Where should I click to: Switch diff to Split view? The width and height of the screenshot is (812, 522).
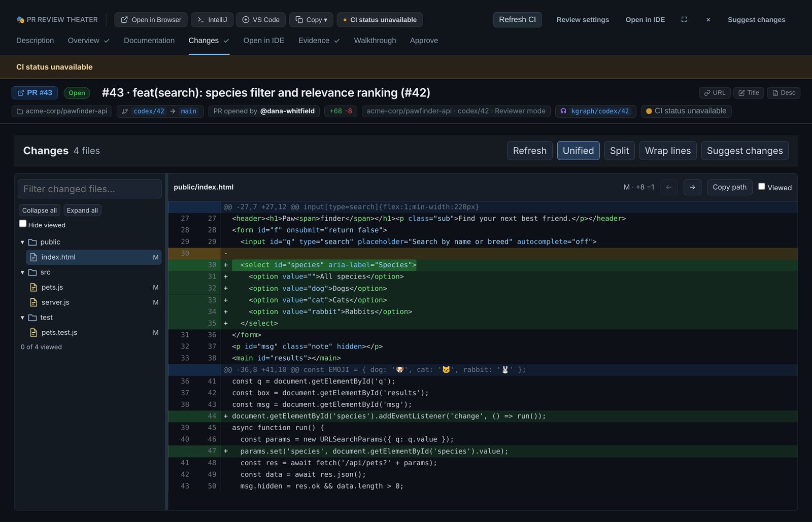(619, 151)
